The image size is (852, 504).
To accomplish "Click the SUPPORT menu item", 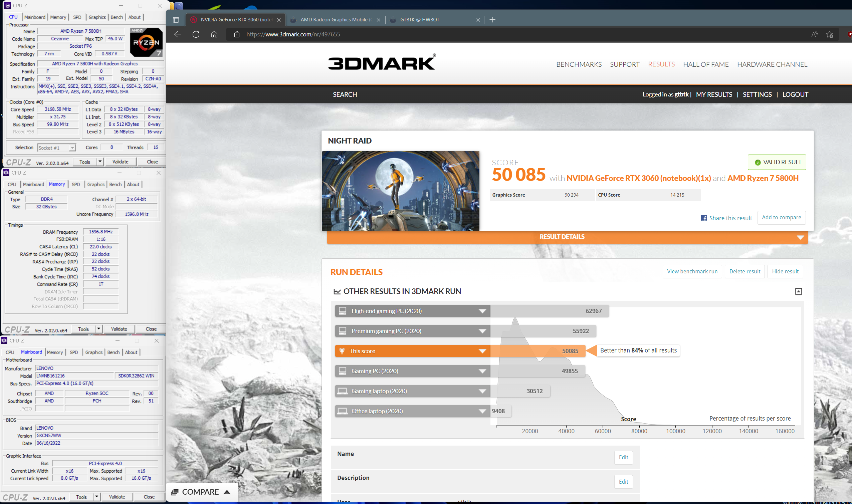I will click(625, 64).
